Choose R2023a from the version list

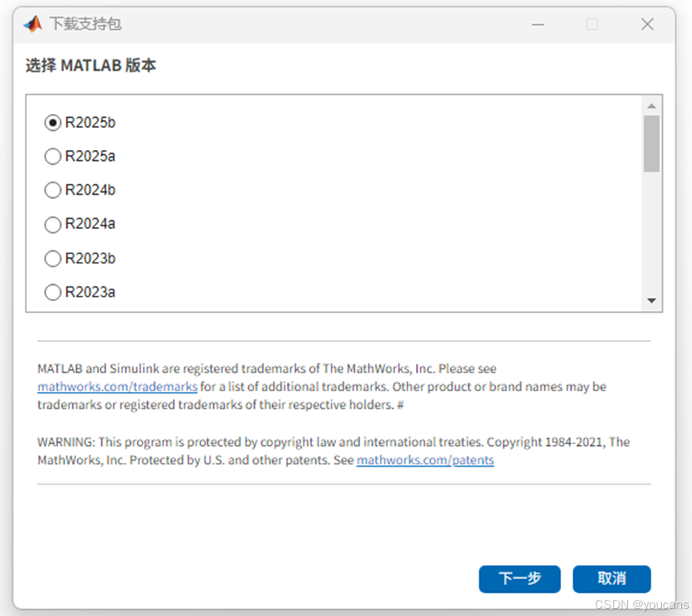click(52, 292)
